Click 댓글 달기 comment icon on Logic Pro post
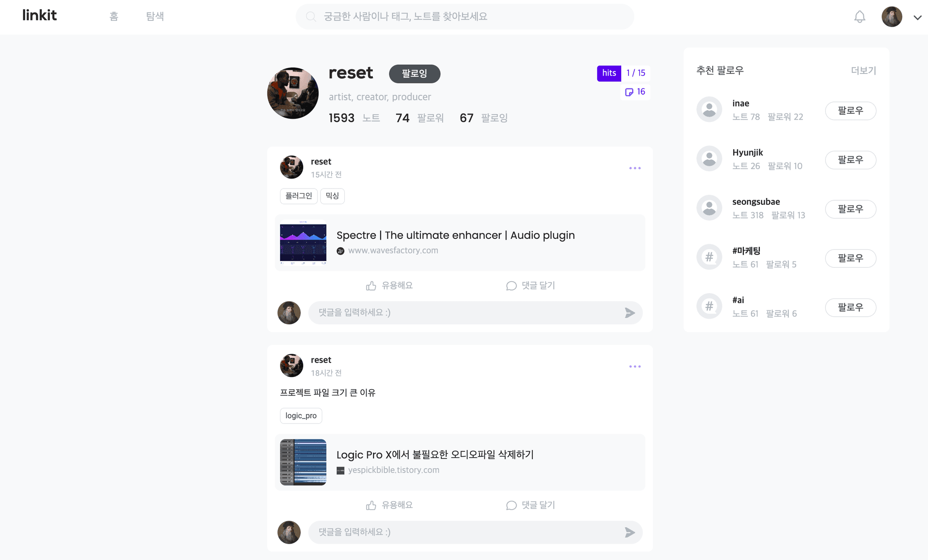The width and height of the screenshot is (928, 560). click(x=530, y=505)
